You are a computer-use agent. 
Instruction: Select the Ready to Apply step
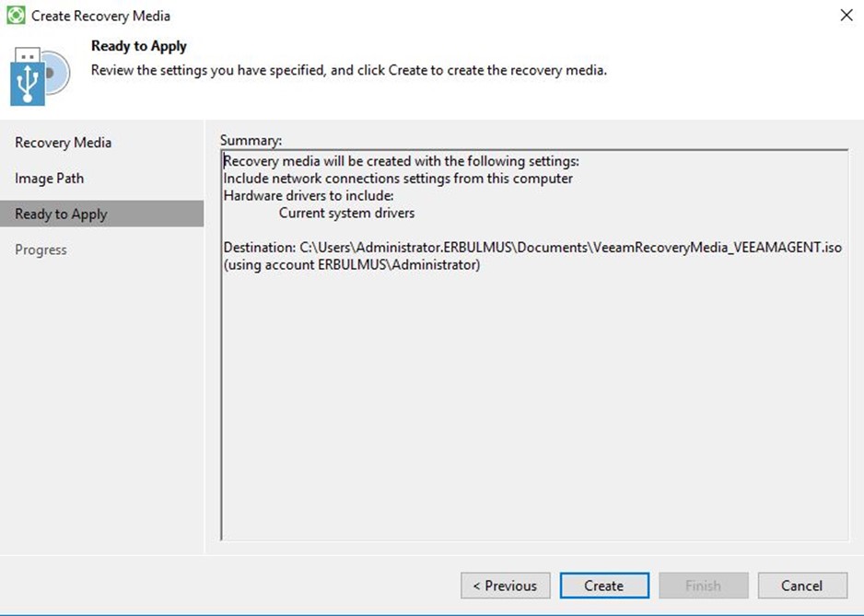102,214
